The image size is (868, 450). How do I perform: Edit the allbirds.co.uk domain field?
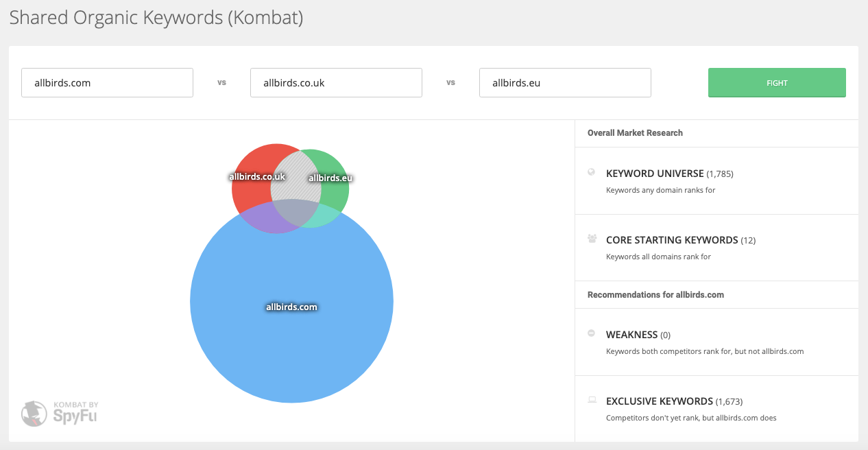[x=336, y=83]
